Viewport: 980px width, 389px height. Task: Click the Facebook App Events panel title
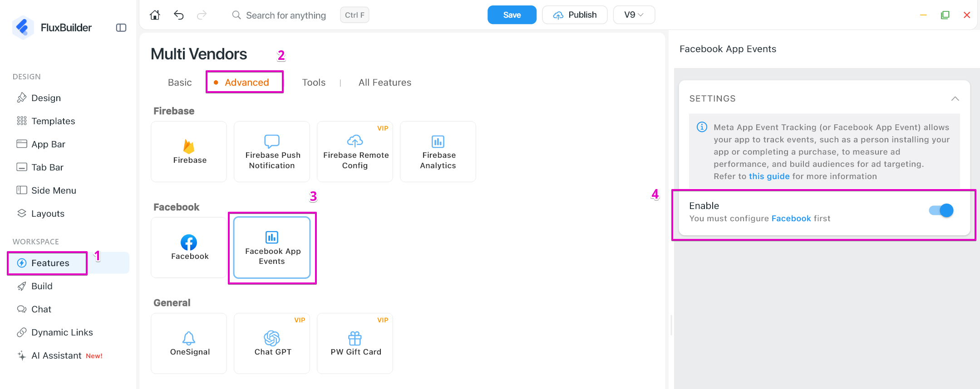(728, 49)
